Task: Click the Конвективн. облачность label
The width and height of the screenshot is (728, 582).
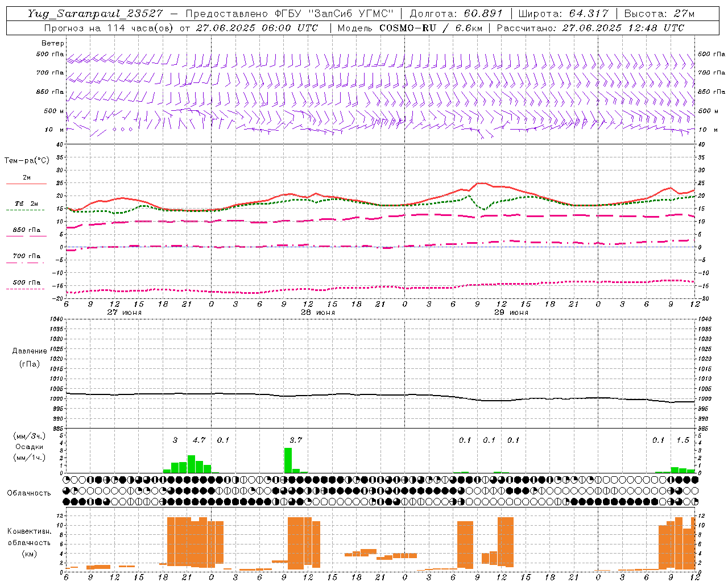Action: coord(29,537)
